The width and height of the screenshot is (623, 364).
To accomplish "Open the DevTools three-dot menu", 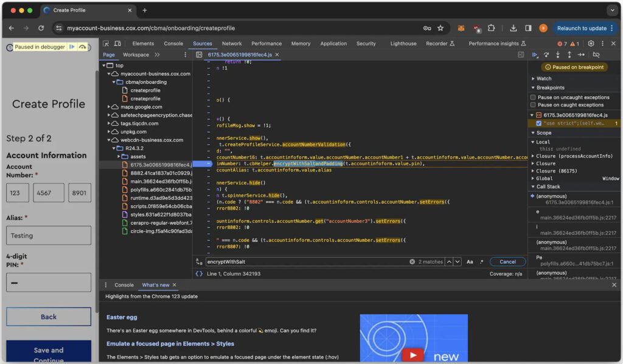I will 602,44.
